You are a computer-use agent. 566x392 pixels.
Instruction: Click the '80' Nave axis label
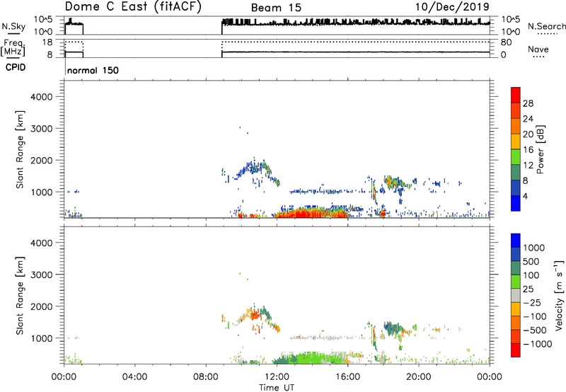(506, 42)
